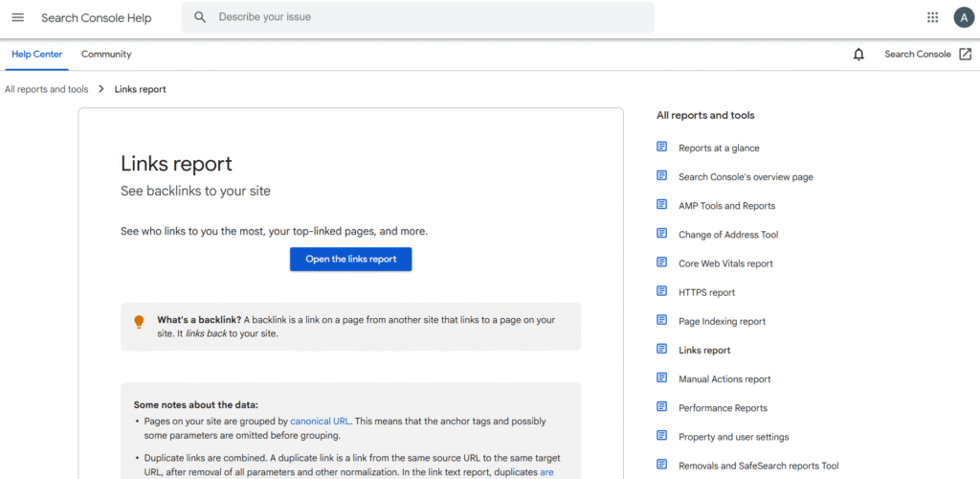The image size is (980, 479).
Task: Click the lightbulb tip icon
Action: (139, 322)
